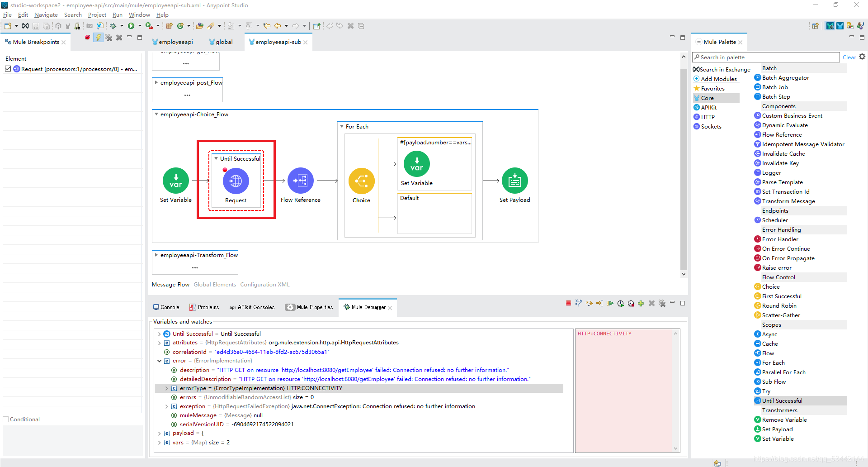Screen dimensions: 868x467
Task: Open the Global Elements view
Action: point(215,285)
